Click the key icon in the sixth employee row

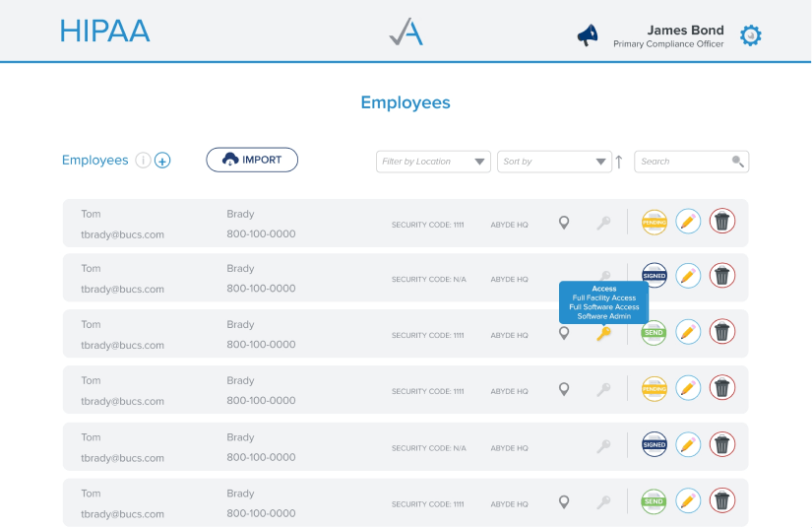coord(603,502)
